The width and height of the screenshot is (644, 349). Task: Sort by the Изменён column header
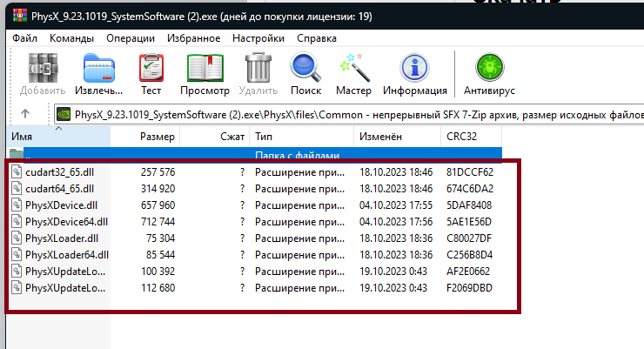397,137
